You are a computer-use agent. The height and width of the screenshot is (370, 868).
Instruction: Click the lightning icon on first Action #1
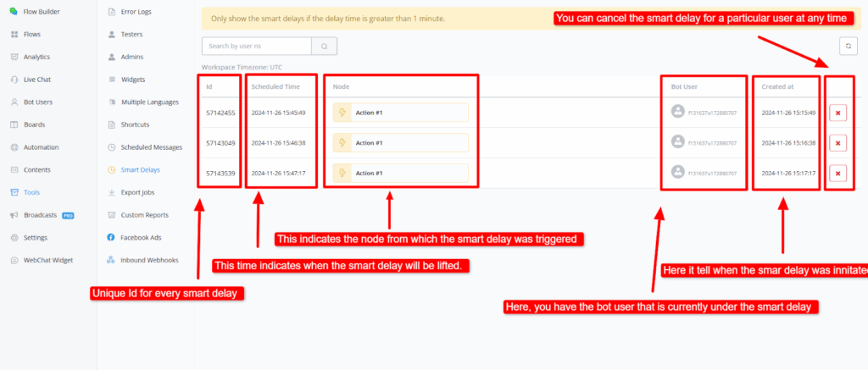point(342,113)
